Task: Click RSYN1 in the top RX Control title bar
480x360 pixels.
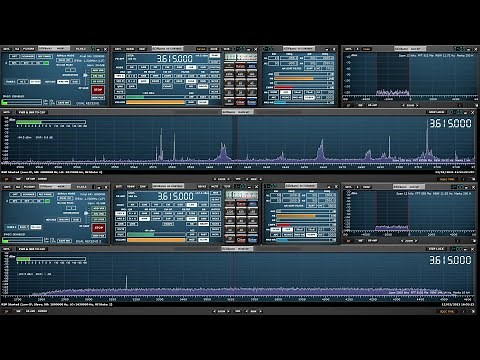Action: pyautogui.click(x=201, y=49)
